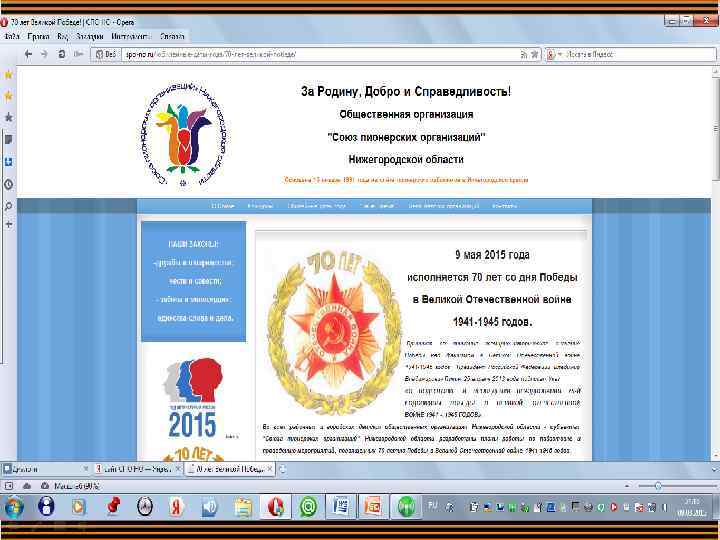Open the first navigation item 'Главная'
Viewport: 720px width, 540px height.
(x=223, y=206)
